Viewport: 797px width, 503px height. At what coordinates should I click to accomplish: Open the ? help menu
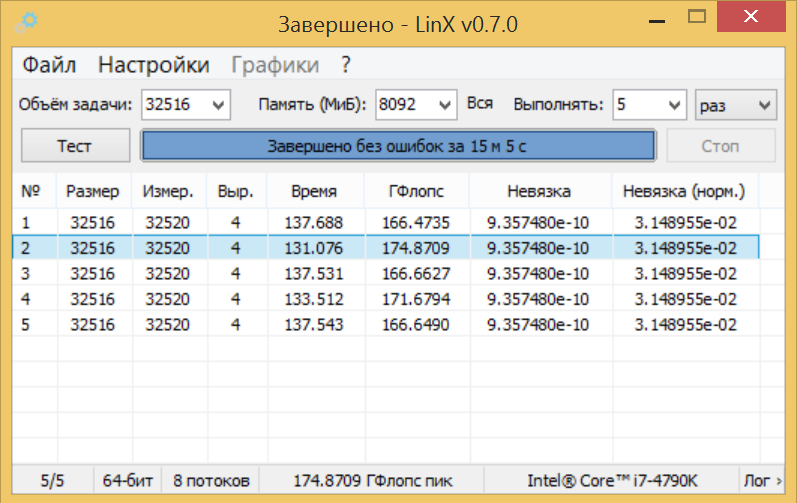click(346, 65)
